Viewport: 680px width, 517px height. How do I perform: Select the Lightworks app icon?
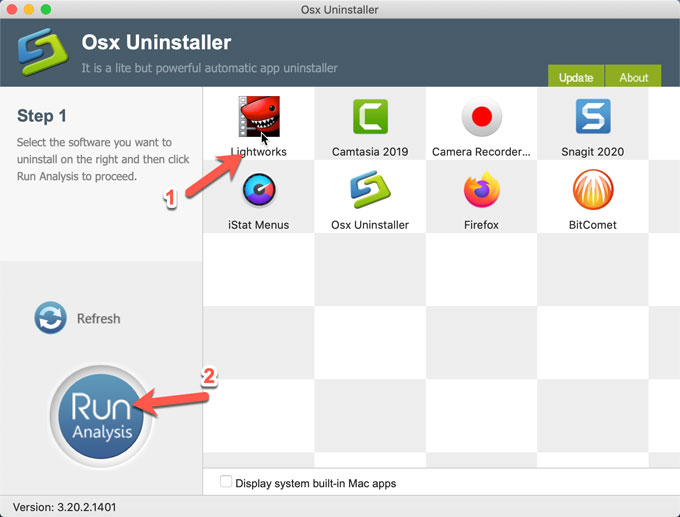click(x=259, y=117)
